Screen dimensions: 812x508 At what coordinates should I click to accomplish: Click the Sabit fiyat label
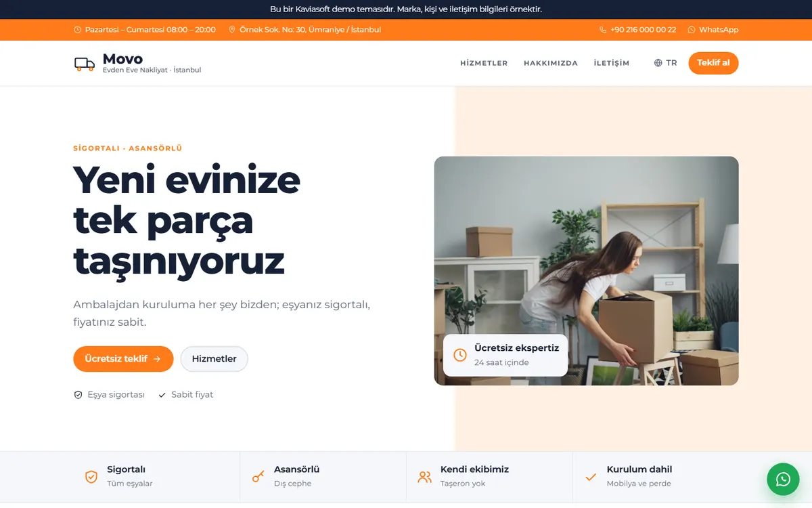tap(192, 395)
